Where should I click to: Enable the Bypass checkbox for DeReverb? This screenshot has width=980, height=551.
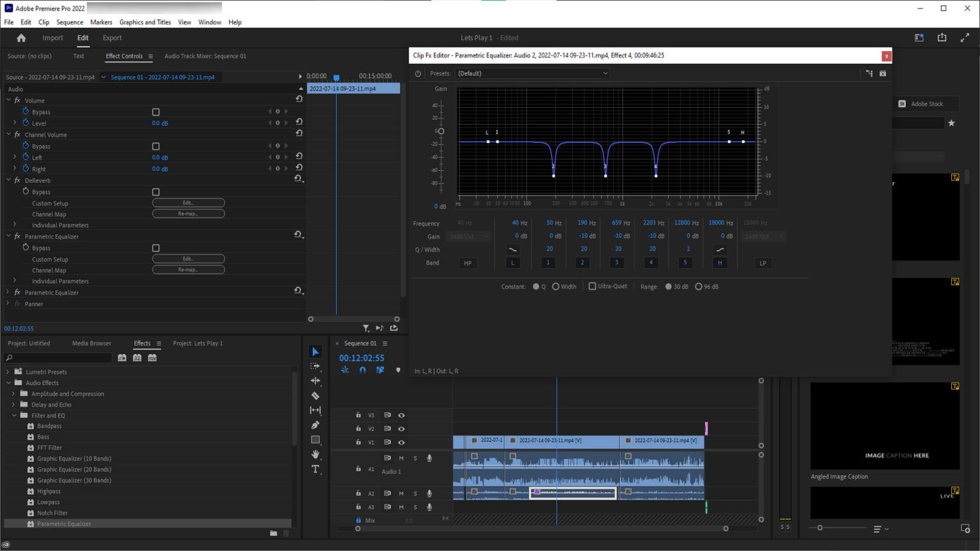pyautogui.click(x=156, y=192)
